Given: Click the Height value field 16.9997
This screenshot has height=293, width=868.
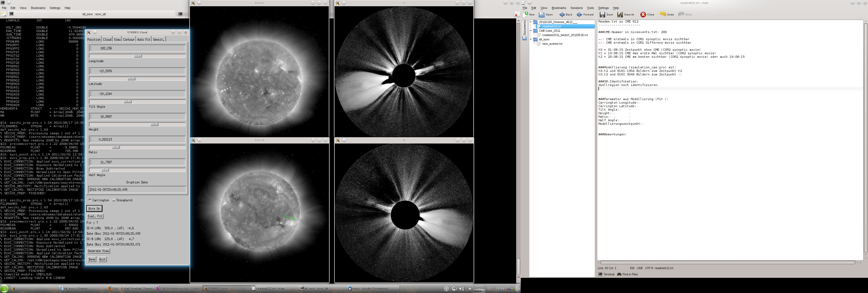Looking at the screenshot, I should [137, 117].
